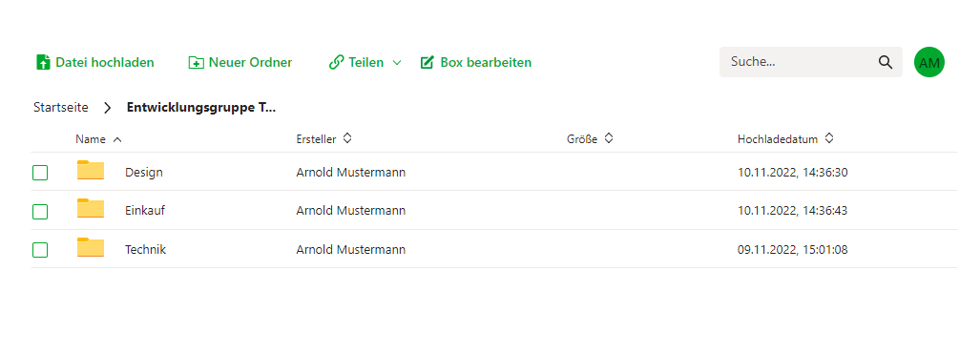
Task: Click the magnifying glass search icon
Action: (x=885, y=62)
